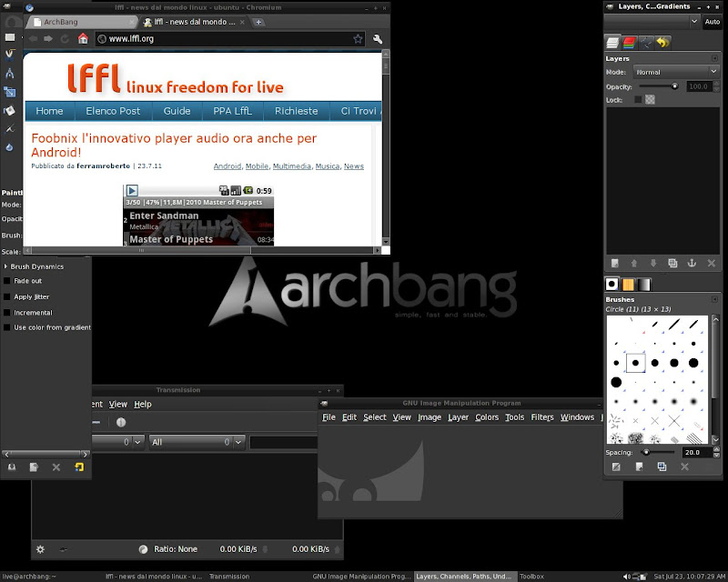Open the layer Mode Normal dropdown
Viewport: 728px width, 582px height.
tap(676, 72)
